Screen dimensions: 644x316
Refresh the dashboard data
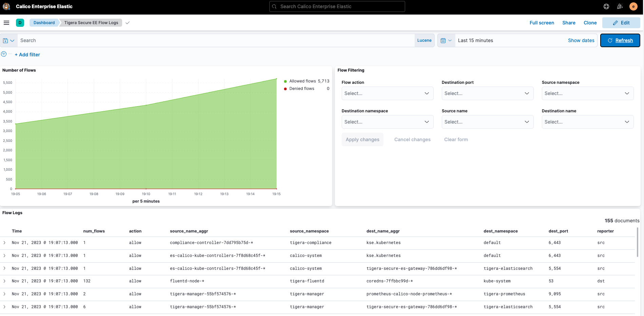coord(620,40)
